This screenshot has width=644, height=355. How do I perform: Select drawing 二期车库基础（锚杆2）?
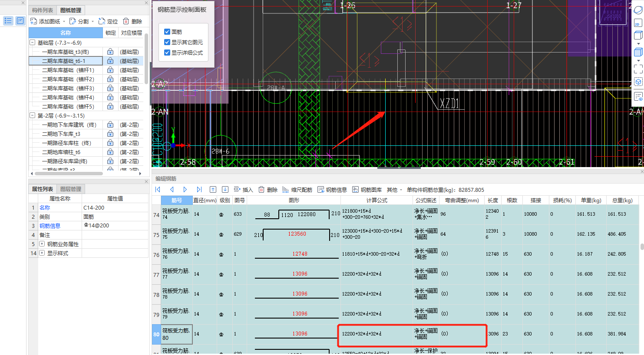68,79
